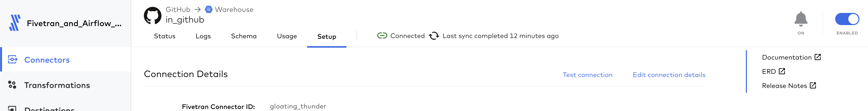Click the Documentation external link icon
Screen dimensions: 868x111
[818, 57]
